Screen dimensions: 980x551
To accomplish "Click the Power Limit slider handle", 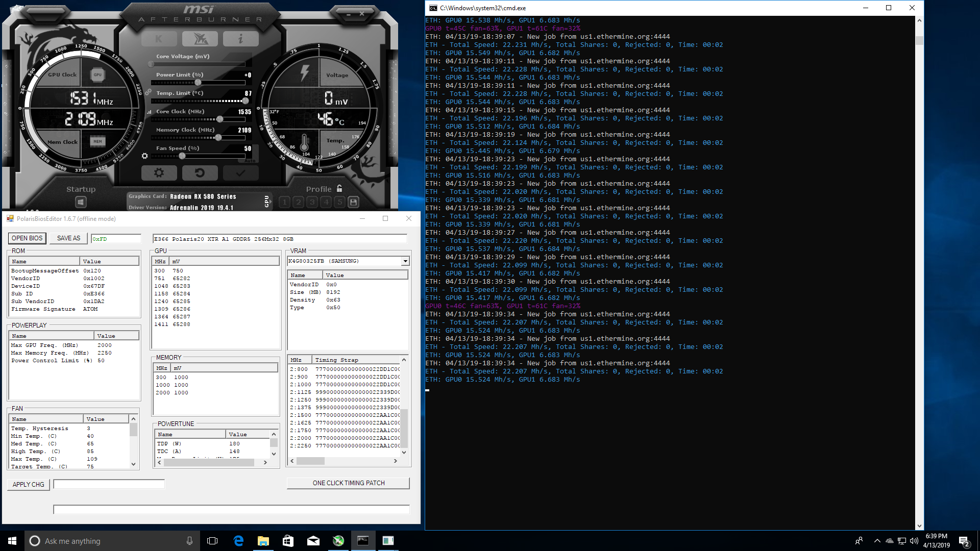I will pyautogui.click(x=198, y=83).
